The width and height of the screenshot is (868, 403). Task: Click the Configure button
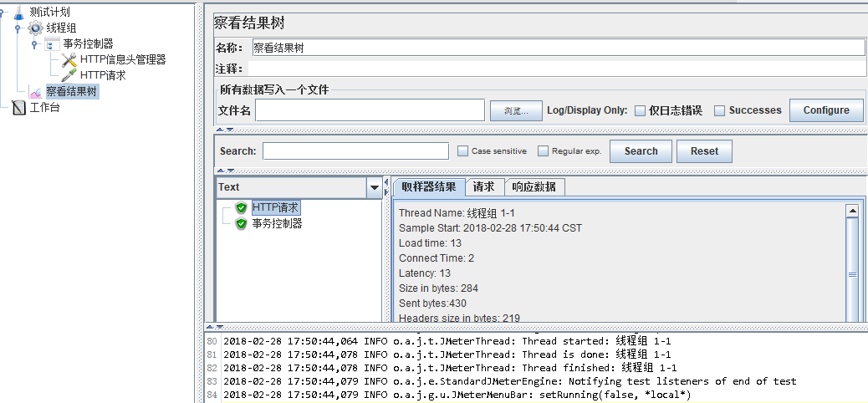coord(826,110)
